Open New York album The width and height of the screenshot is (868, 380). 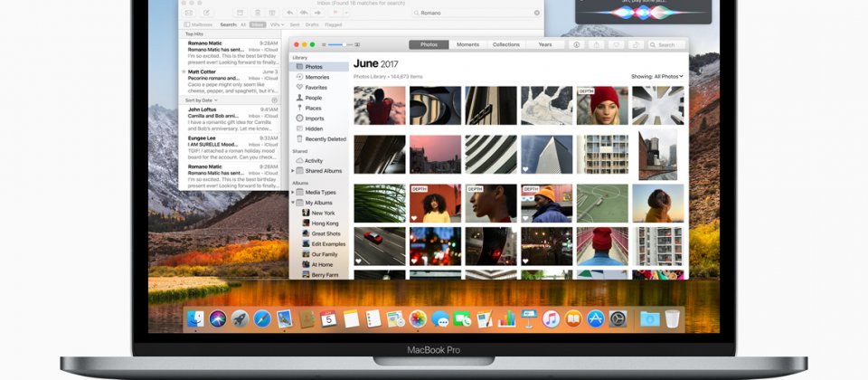coord(318,213)
